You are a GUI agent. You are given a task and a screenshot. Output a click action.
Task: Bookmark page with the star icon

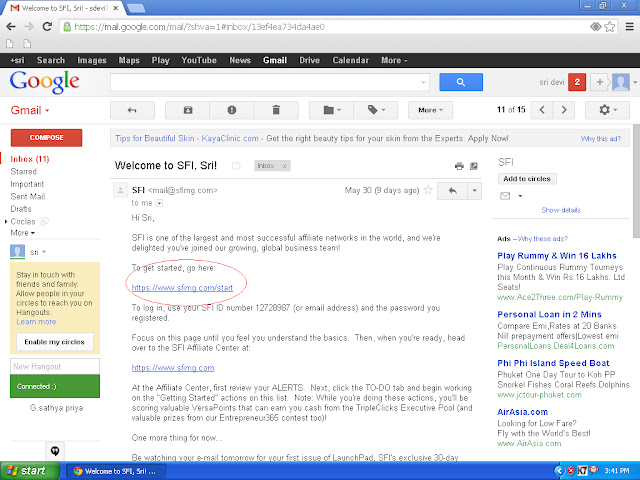610,27
